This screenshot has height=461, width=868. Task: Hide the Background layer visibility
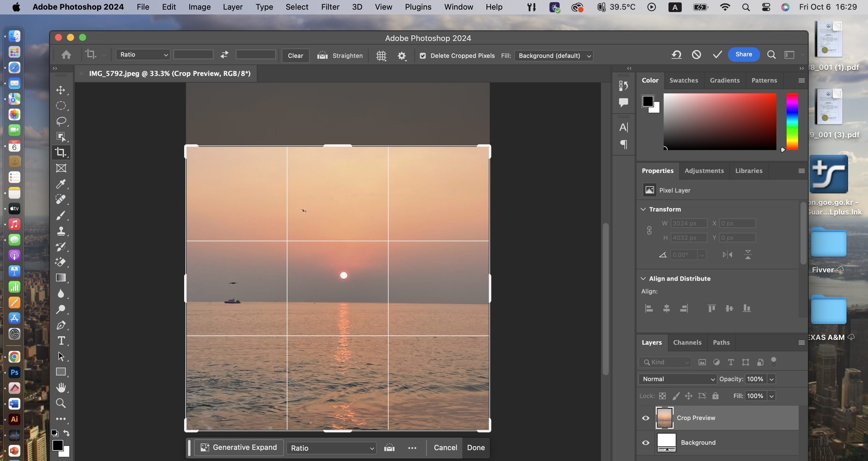click(x=646, y=442)
